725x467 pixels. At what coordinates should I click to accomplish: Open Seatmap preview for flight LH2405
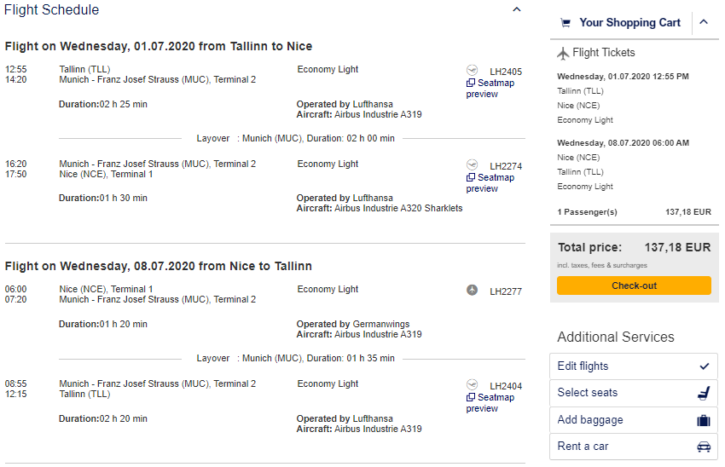point(490,88)
